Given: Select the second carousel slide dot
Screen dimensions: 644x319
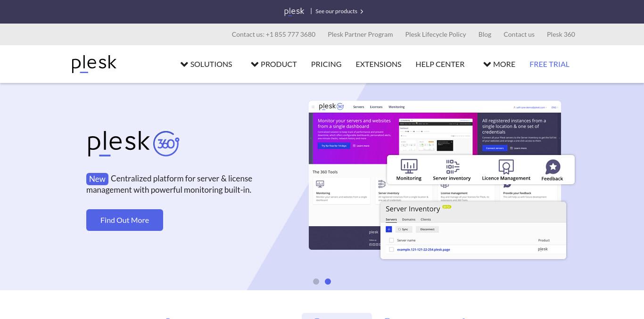Looking at the screenshot, I should [x=328, y=281].
